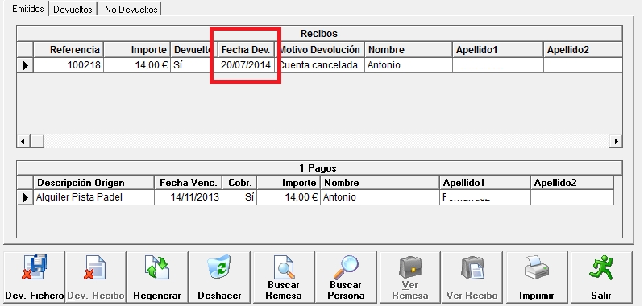
Task: Click the 14/11/2013 due date cell
Action: [x=188, y=197]
